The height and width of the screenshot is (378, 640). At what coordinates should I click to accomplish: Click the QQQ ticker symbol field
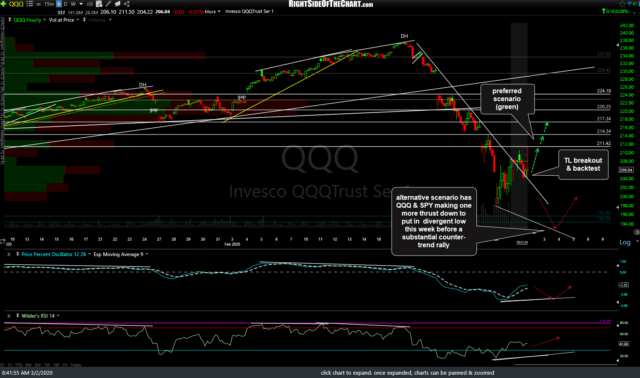pos(16,4)
